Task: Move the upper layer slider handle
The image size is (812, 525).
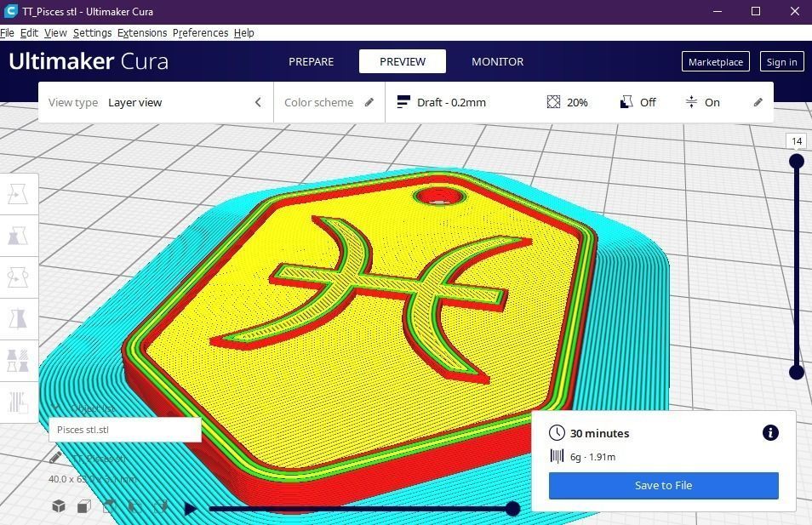Action: [x=797, y=162]
